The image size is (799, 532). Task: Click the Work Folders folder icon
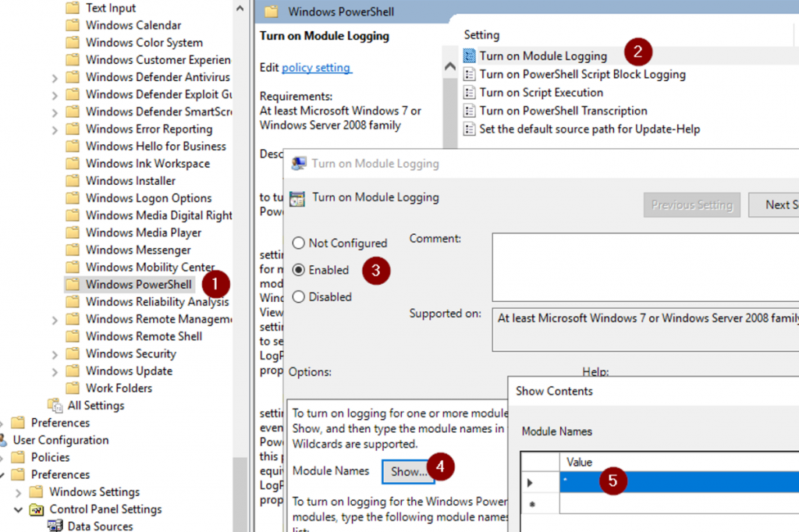click(73, 388)
